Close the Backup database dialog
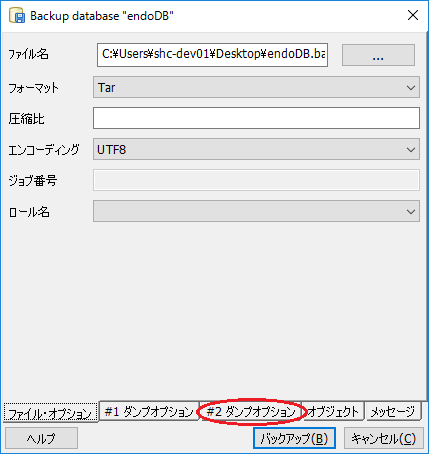The image size is (429, 454). pos(413,15)
